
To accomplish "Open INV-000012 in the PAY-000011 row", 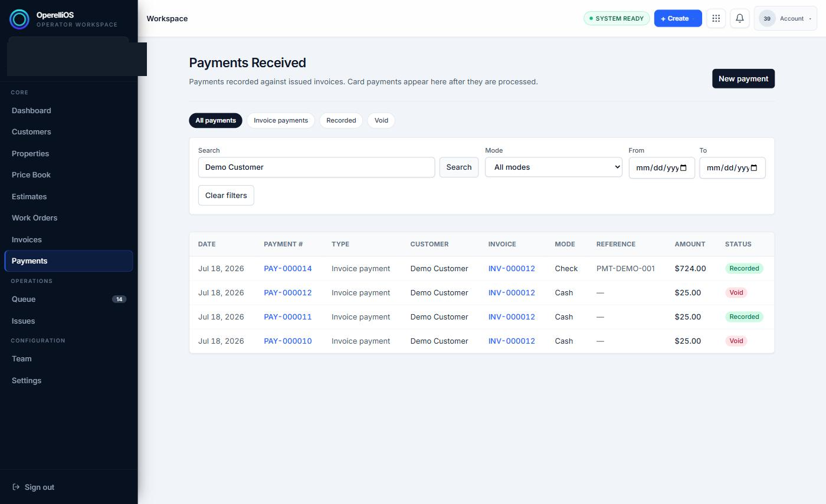I will 512,317.
